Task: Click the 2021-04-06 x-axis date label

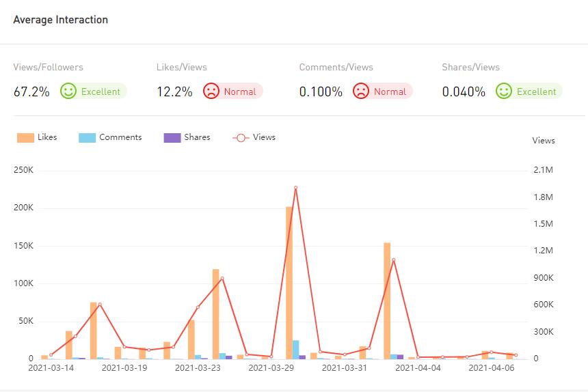Action: coord(492,368)
